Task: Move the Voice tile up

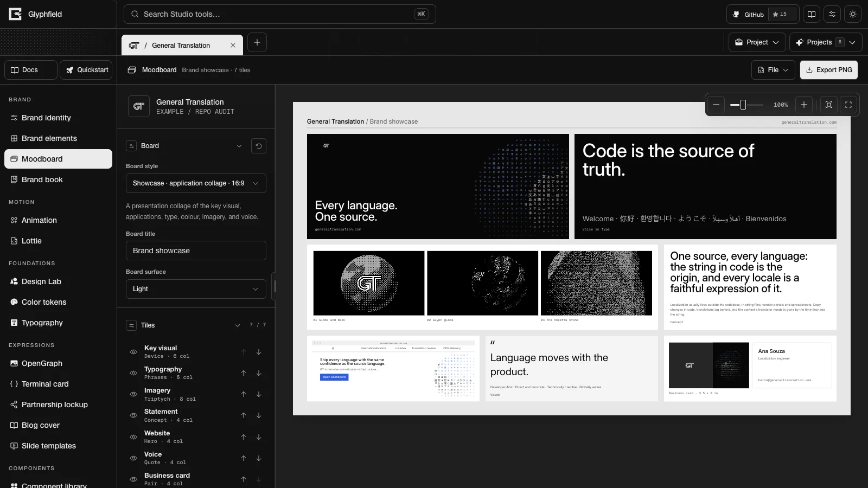Action: point(244,458)
